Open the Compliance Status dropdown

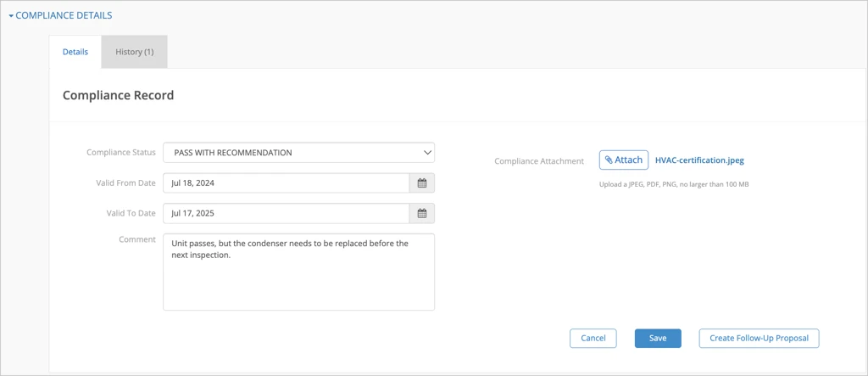coord(299,153)
